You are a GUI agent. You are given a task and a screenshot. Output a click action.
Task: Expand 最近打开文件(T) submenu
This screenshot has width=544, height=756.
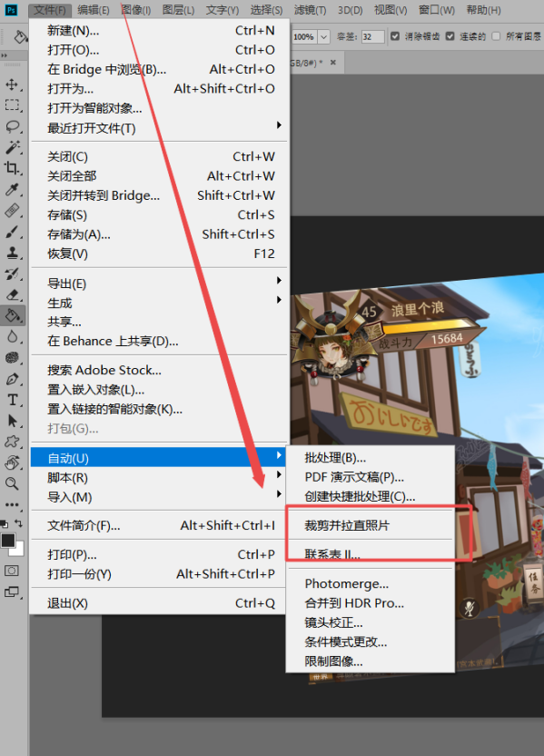(279, 125)
